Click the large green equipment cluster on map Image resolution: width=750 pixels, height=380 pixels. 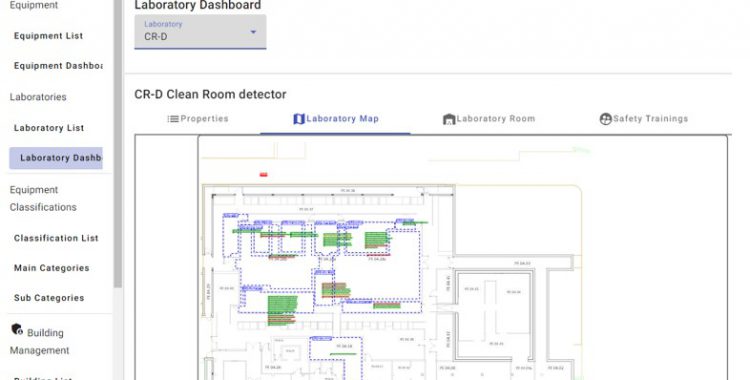point(282,310)
